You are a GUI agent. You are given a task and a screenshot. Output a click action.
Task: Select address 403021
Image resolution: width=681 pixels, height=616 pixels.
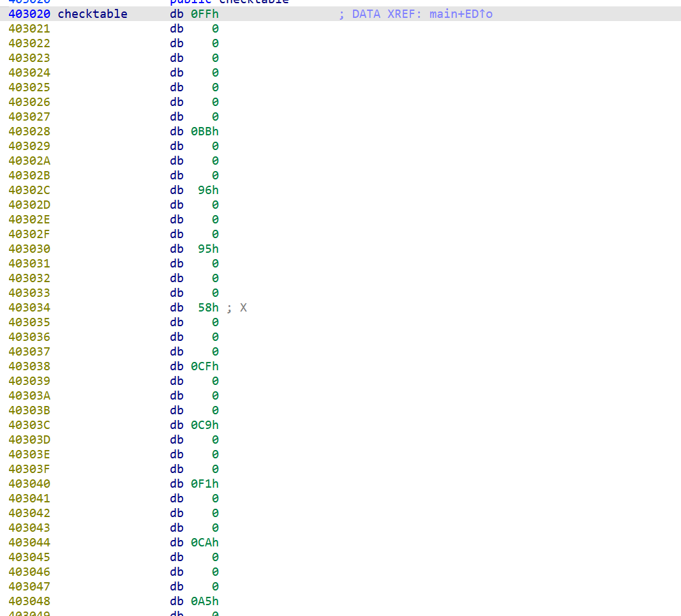[x=29, y=29]
